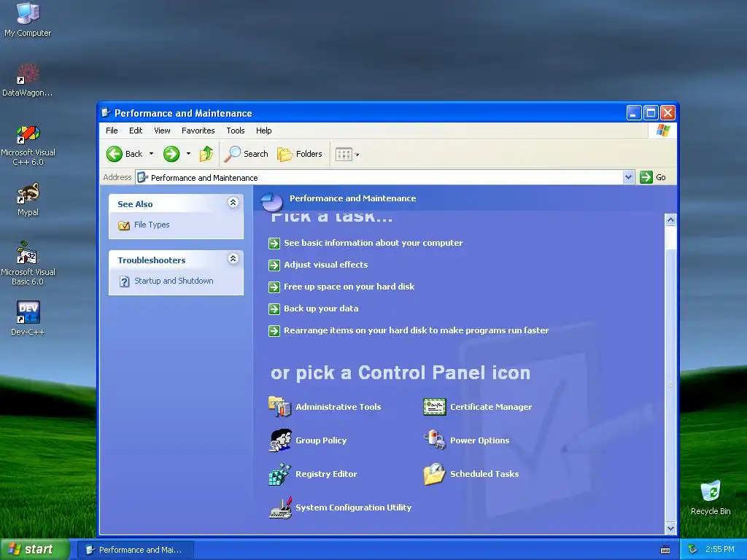Expand the Address bar dropdown
This screenshot has width=747, height=560.
pyautogui.click(x=628, y=177)
